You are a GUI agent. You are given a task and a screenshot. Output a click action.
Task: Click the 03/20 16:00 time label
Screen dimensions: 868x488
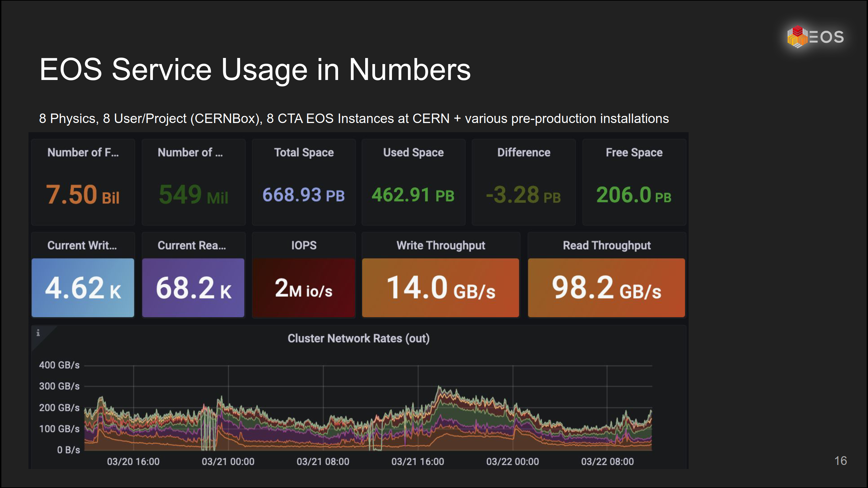[133, 462]
